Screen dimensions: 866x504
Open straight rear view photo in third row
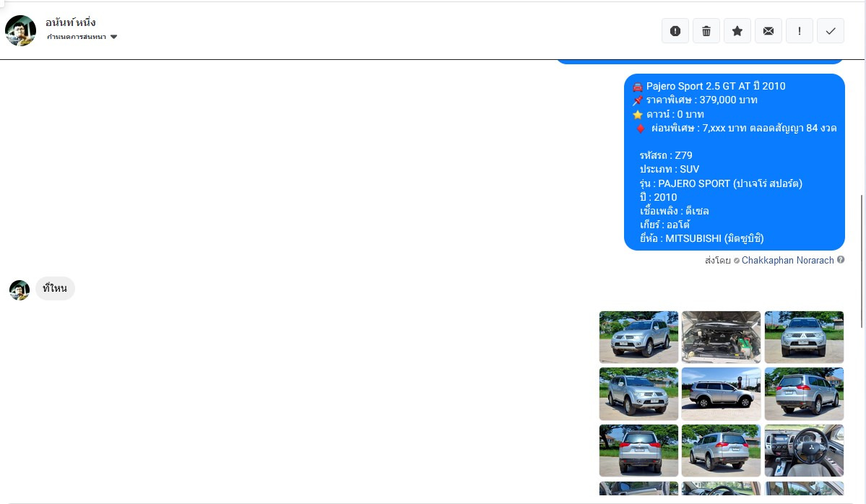click(638, 451)
